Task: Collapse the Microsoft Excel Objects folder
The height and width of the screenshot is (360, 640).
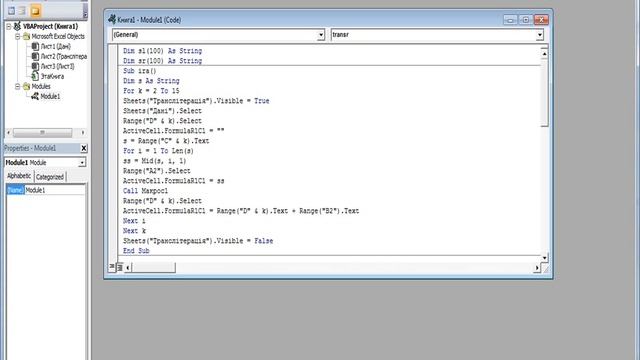Action: pos(18,36)
